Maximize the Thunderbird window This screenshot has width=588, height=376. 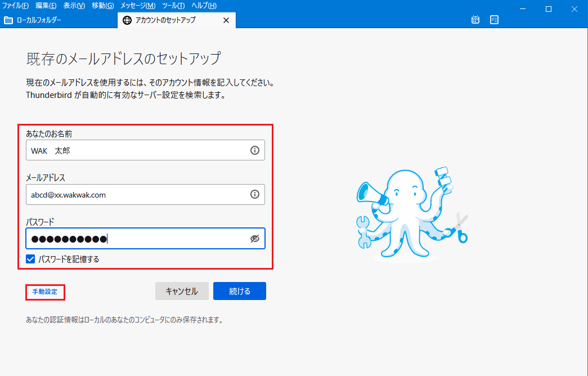tap(548, 9)
